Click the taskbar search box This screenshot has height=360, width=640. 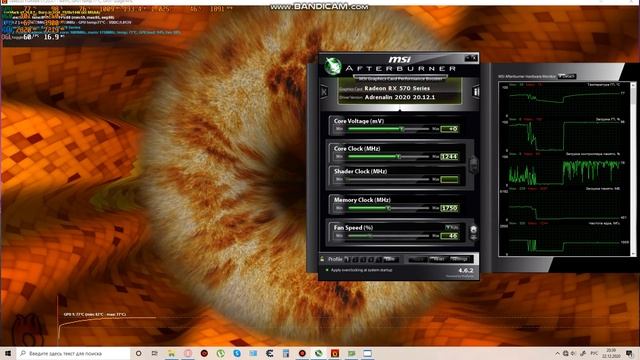pos(73,353)
